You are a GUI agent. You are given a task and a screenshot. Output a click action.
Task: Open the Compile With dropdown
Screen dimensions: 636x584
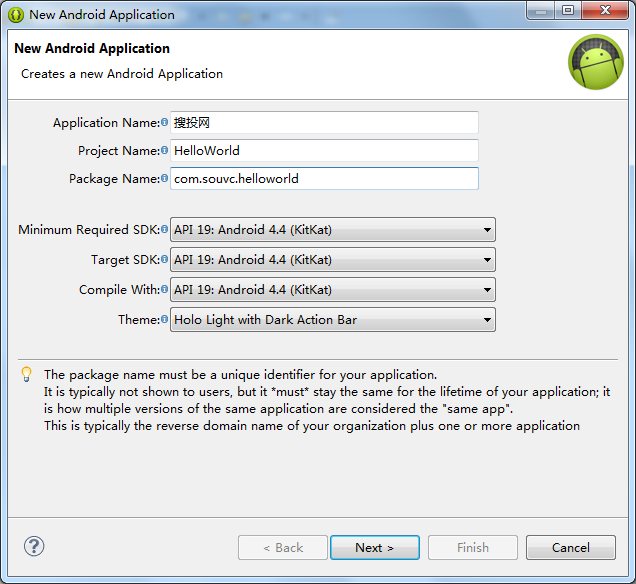tap(333, 290)
